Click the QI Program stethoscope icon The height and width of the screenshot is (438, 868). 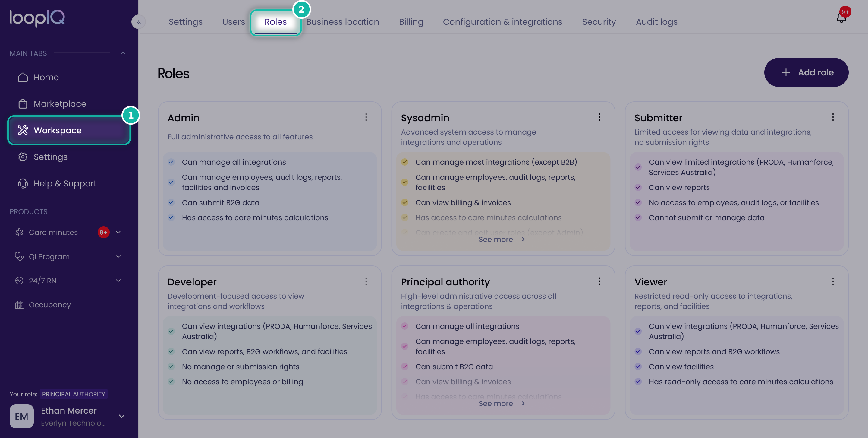tap(19, 257)
